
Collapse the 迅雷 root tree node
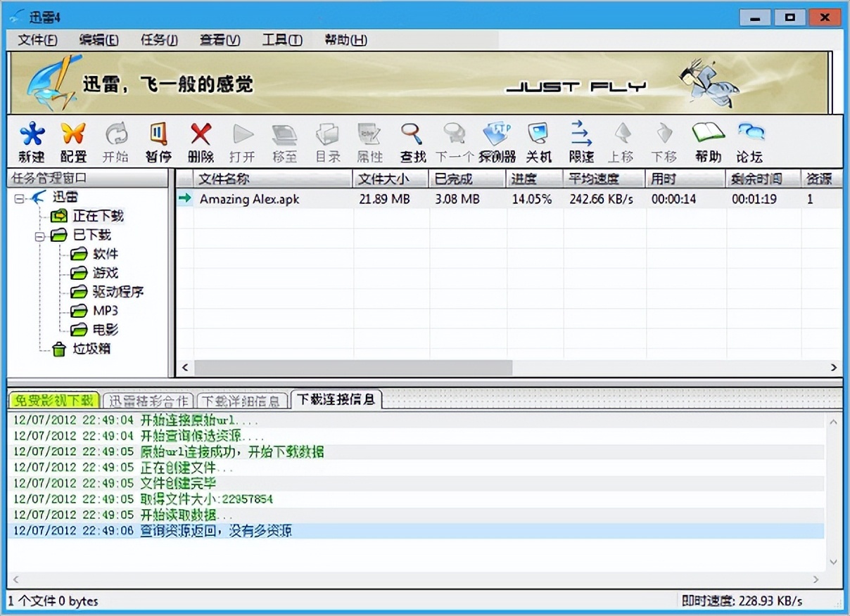click(x=18, y=198)
